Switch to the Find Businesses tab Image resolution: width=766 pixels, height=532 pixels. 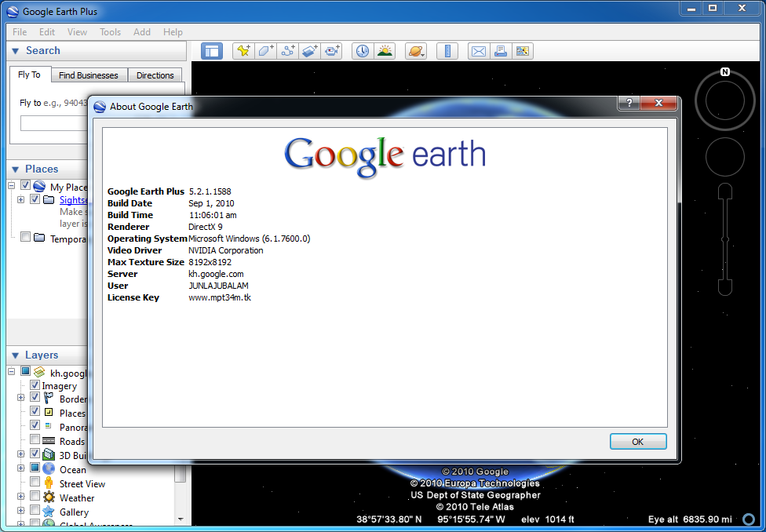point(89,75)
